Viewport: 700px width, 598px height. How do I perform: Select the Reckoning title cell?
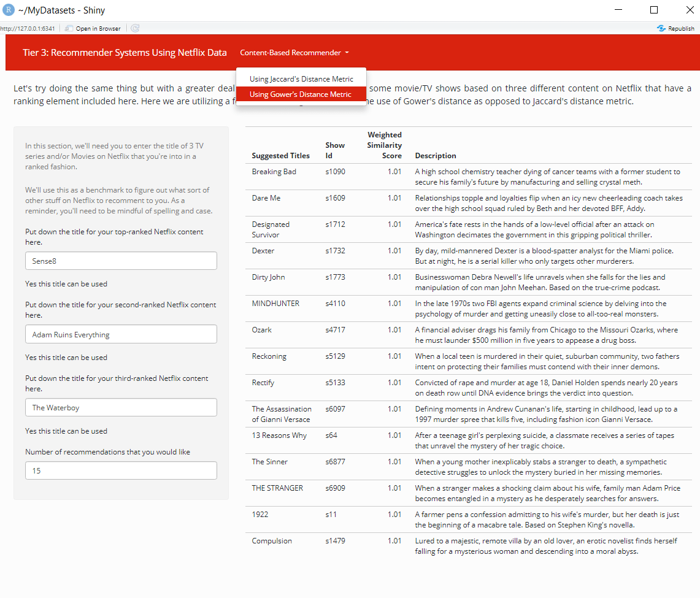(x=269, y=356)
